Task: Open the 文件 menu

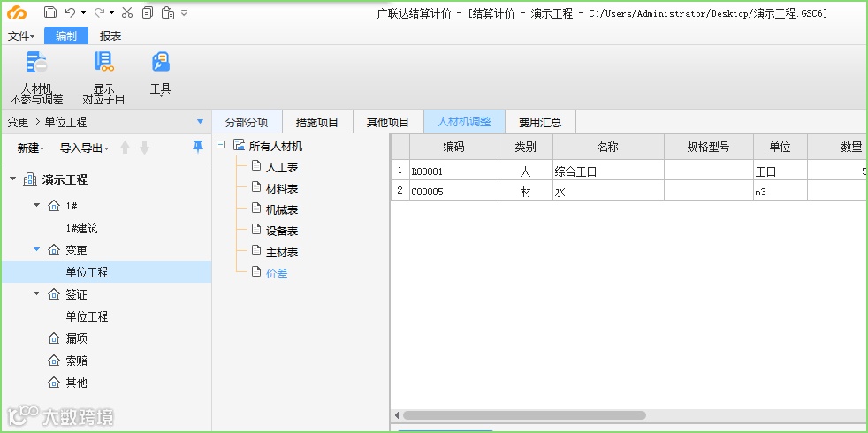Action: point(21,36)
